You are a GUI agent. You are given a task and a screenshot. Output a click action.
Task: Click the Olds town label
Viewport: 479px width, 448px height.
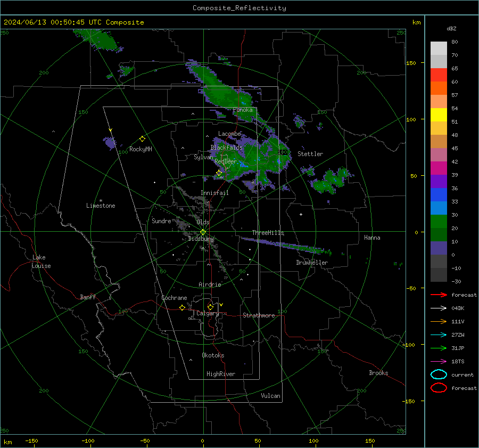coord(203,222)
